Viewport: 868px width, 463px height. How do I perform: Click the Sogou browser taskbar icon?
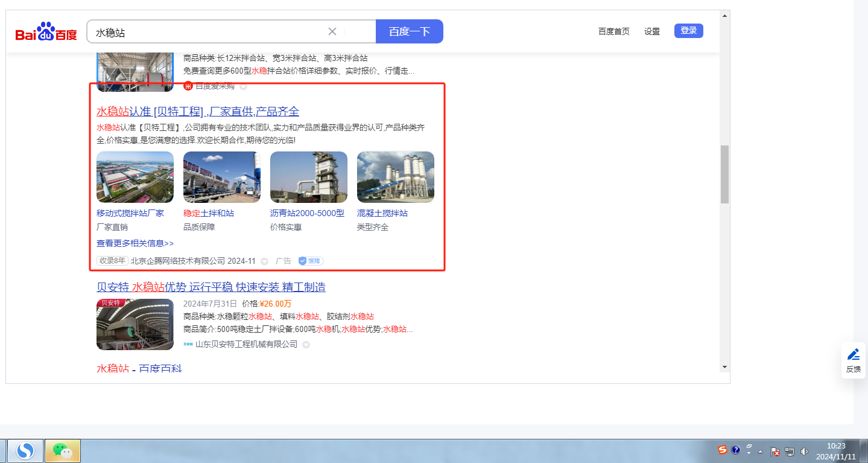[x=25, y=450]
